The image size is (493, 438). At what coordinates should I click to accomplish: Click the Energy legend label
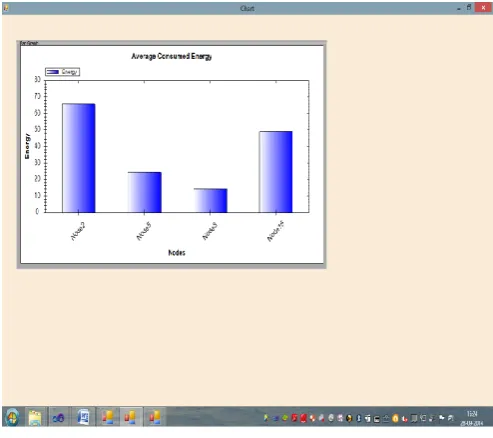[x=69, y=72]
